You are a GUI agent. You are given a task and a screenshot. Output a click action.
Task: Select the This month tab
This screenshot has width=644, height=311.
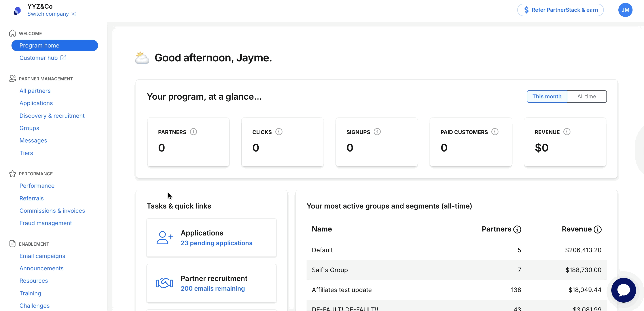point(547,96)
